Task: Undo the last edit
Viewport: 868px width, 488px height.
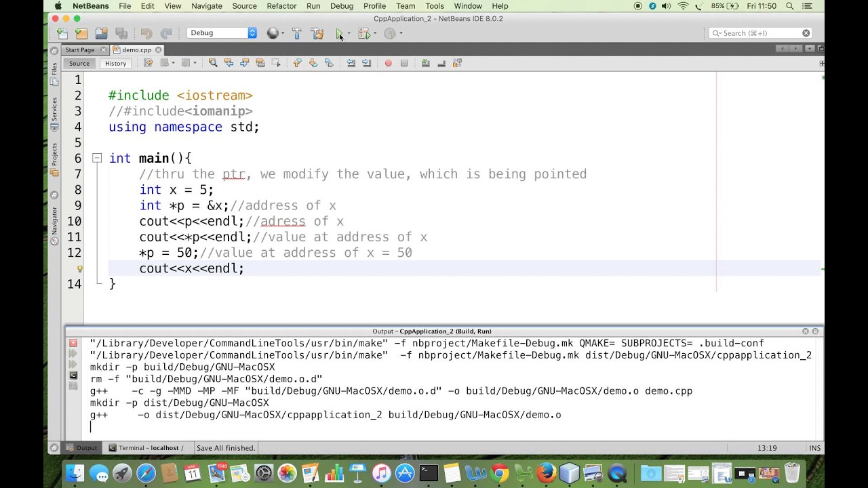Action: 146,33
